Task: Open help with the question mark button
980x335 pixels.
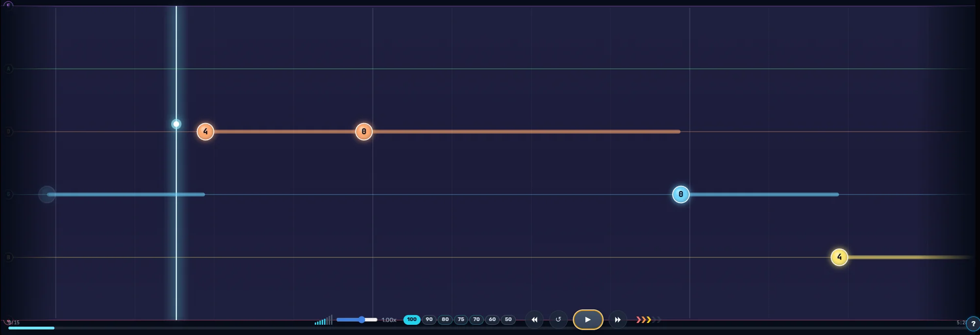Action: pyautogui.click(x=973, y=324)
